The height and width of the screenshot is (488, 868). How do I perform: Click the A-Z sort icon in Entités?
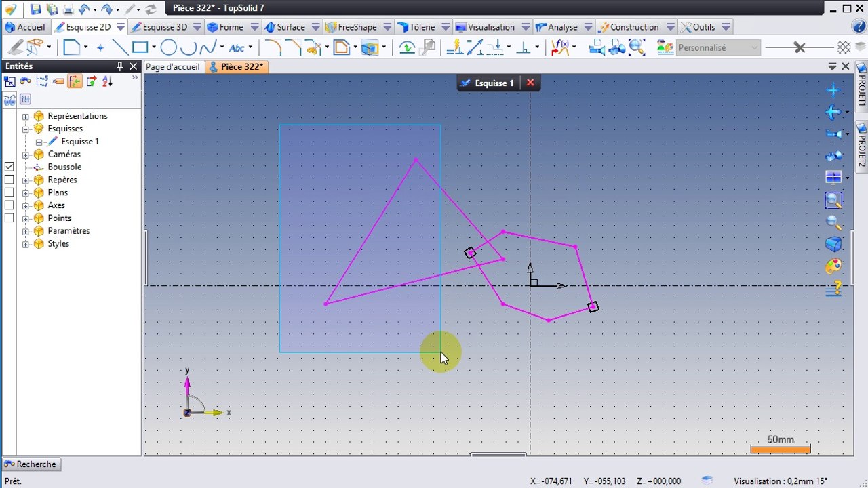tap(107, 81)
